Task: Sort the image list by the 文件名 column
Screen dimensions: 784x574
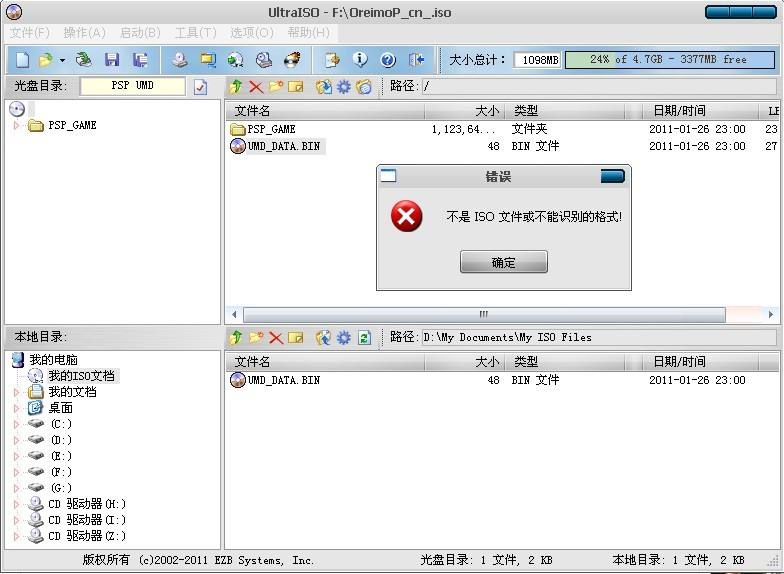Action: (x=325, y=110)
